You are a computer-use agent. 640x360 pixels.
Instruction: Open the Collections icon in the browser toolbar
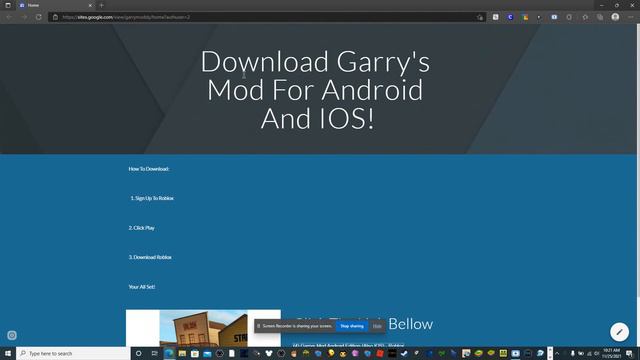[600, 17]
